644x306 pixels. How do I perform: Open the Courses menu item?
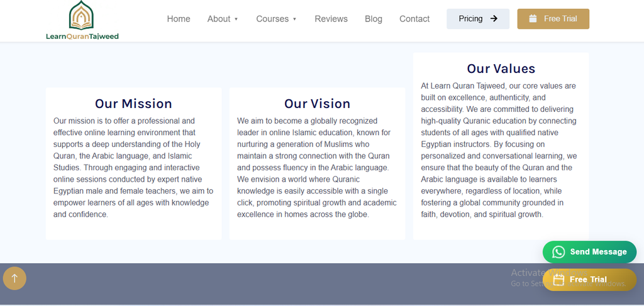point(272,19)
